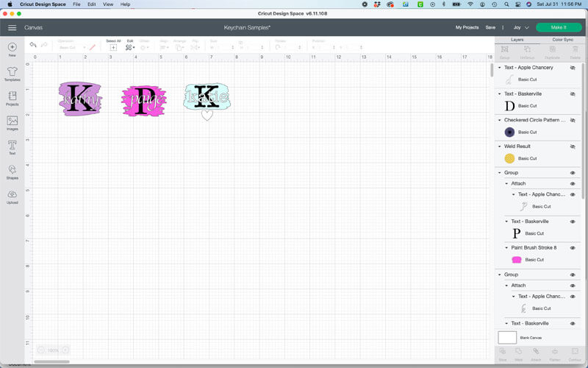This screenshot has height=368, width=588.
Task: Open the File menu
Action: pyautogui.click(x=76, y=4)
